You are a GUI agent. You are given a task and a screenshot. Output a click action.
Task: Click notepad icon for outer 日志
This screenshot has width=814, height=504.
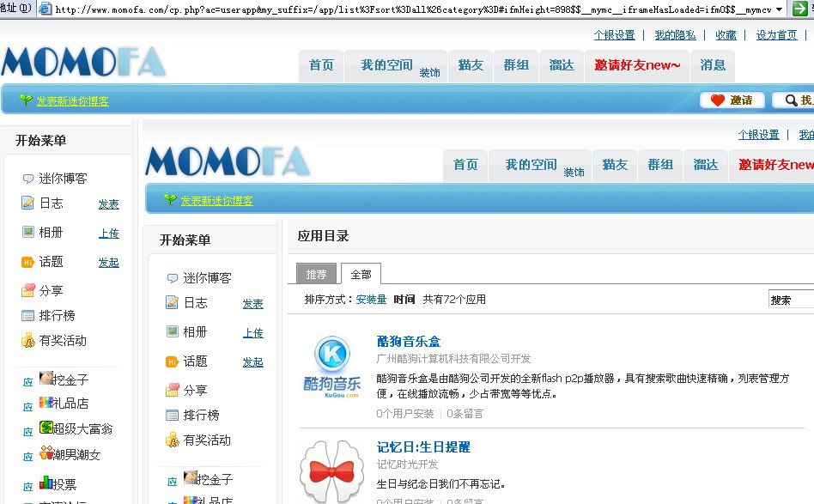(x=27, y=203)
